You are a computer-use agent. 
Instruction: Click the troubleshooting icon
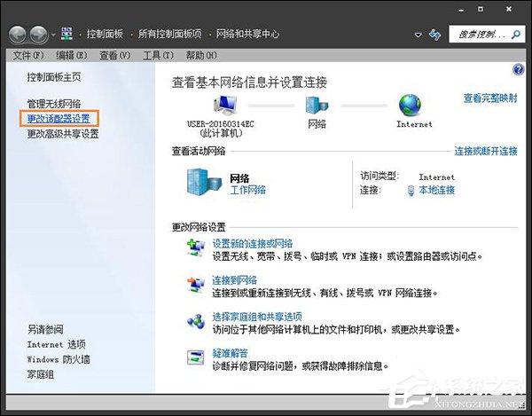tap(196, 357)
